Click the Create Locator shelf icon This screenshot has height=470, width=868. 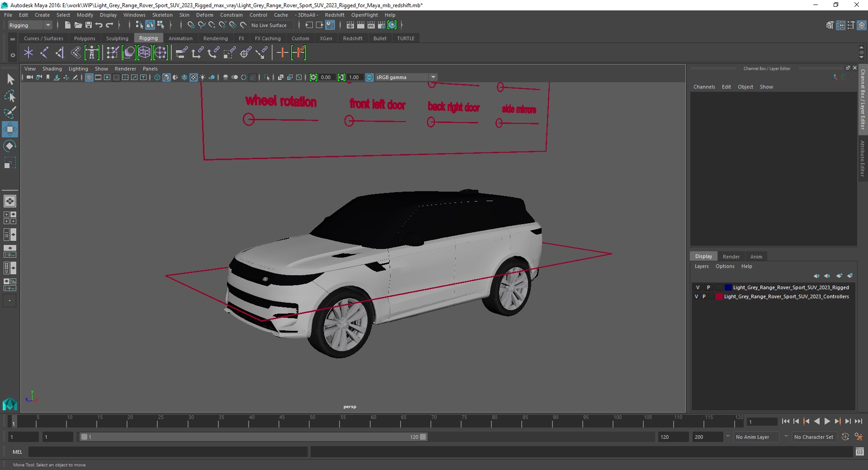[x=28, y=53]
